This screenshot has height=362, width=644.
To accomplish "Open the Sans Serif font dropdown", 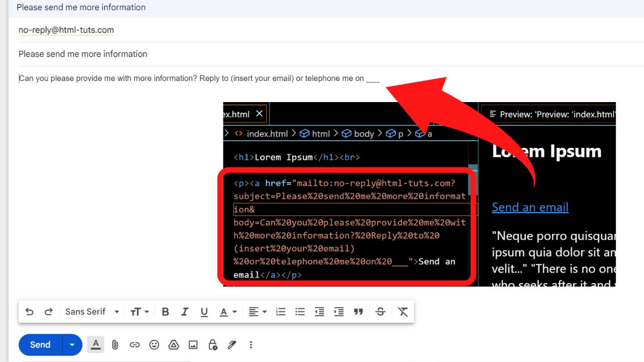I will [x=92, y=312].
